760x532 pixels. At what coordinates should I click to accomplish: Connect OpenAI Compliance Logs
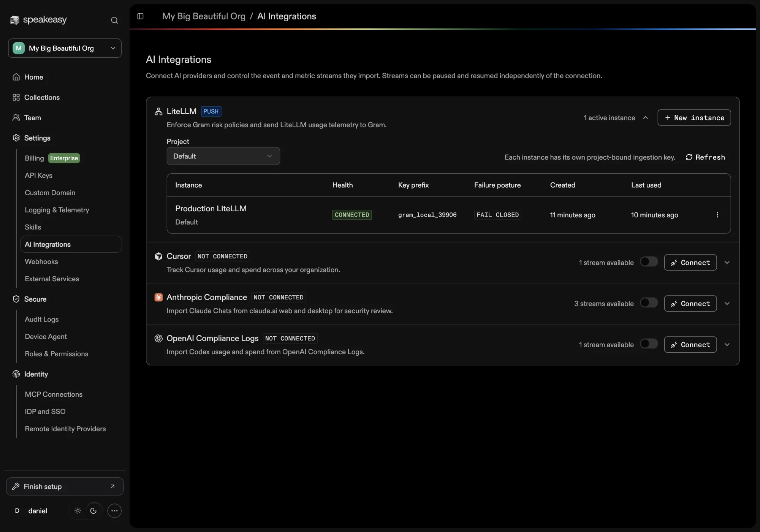tap(690, 345)
